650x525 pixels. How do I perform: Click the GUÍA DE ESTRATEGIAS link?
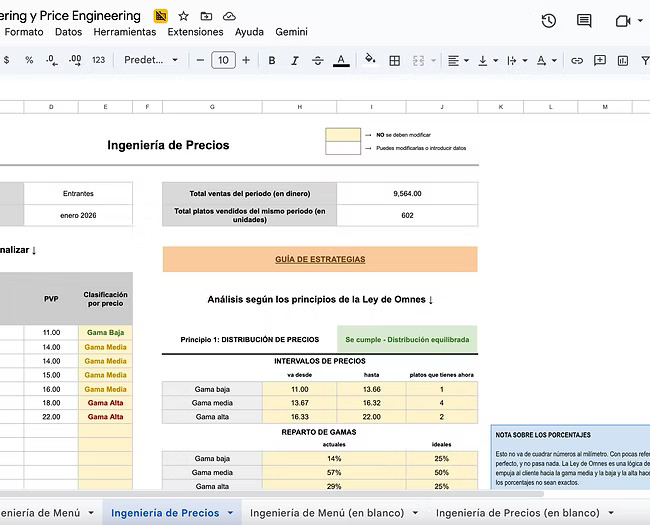(320, 259)
